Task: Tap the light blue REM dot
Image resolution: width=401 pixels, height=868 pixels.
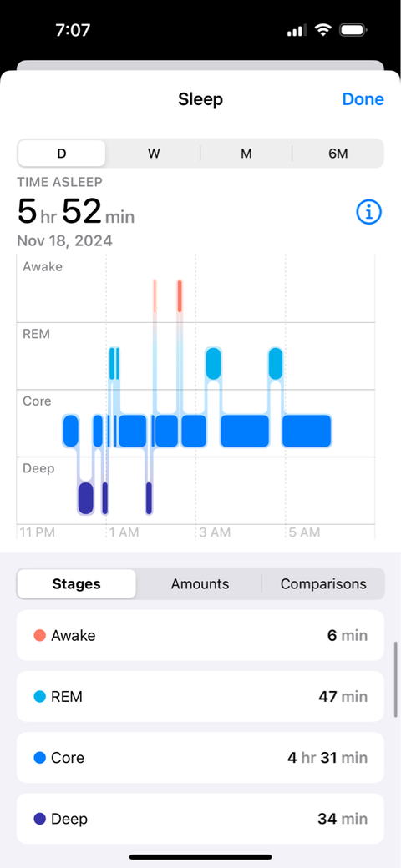Action: point(39,696)
